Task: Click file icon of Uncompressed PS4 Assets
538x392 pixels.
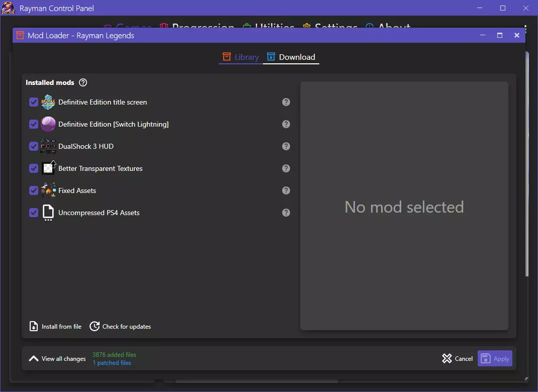Action: pos(48,213)
